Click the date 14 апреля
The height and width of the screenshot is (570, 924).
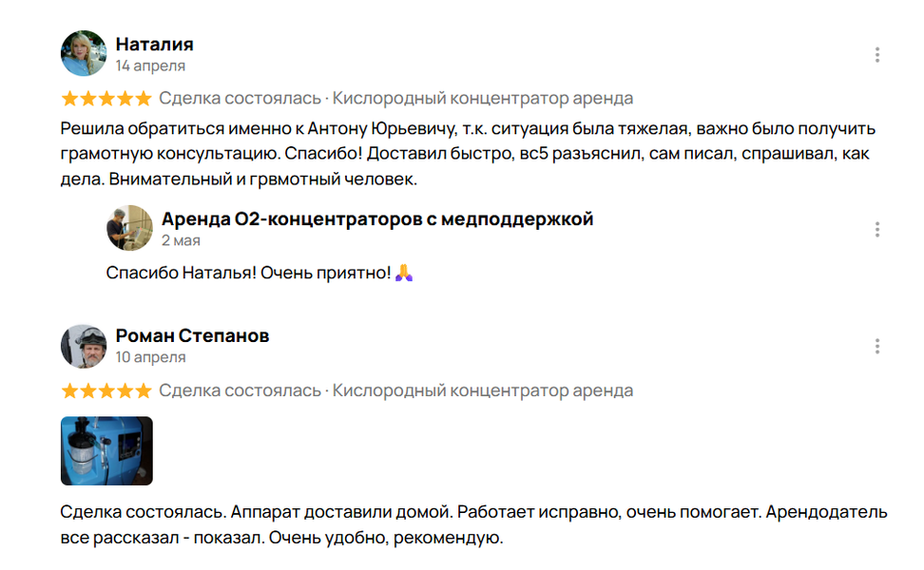coord(150,66)
